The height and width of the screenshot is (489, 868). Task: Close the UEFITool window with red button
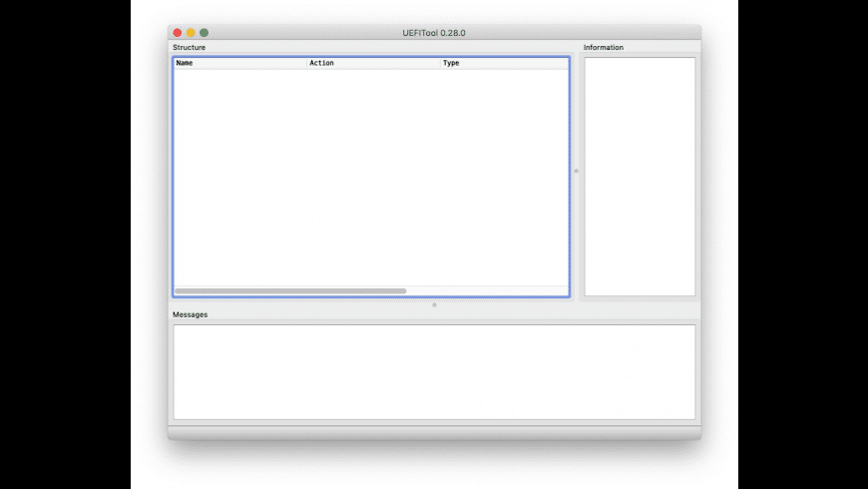coord(178,33)
